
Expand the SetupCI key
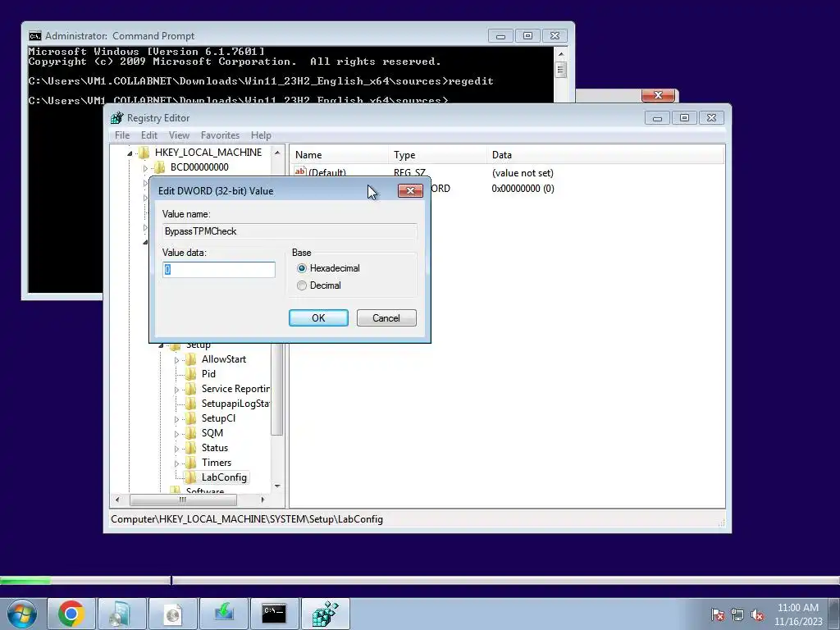click(x=176, y=419)
